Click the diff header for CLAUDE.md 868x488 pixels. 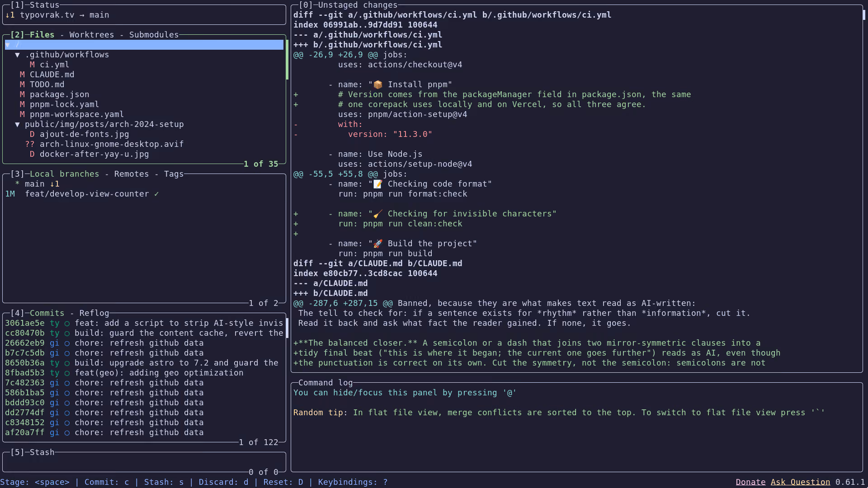pos(378,263)
